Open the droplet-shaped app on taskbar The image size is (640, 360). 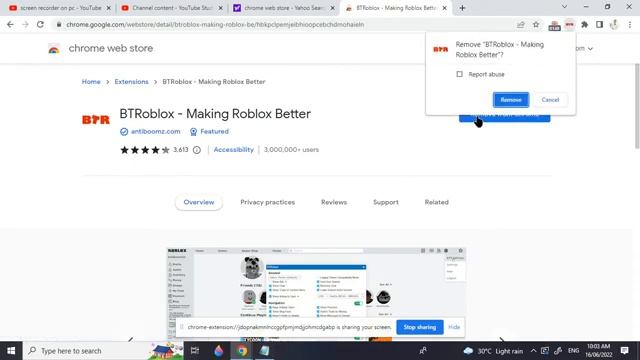click(218, 351)
